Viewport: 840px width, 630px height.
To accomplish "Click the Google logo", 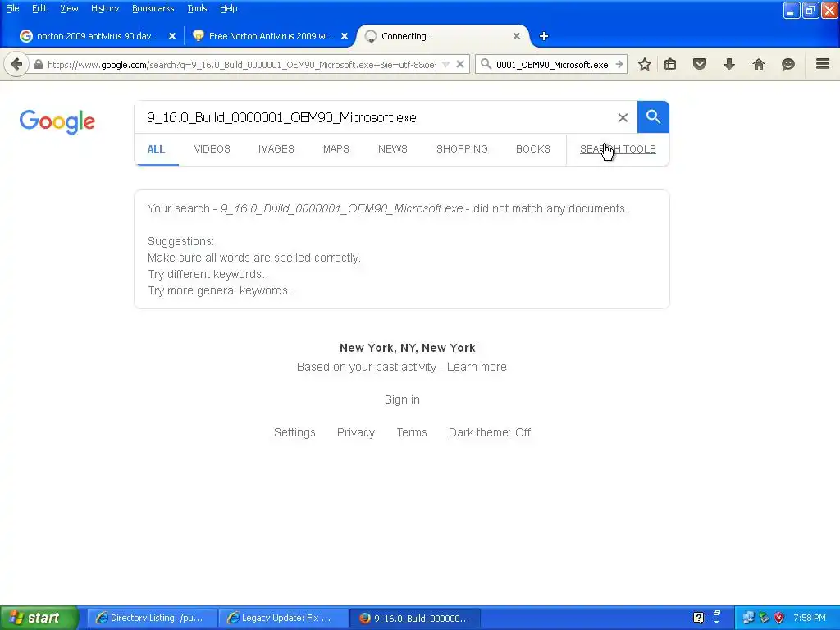I will coord(57,122).
